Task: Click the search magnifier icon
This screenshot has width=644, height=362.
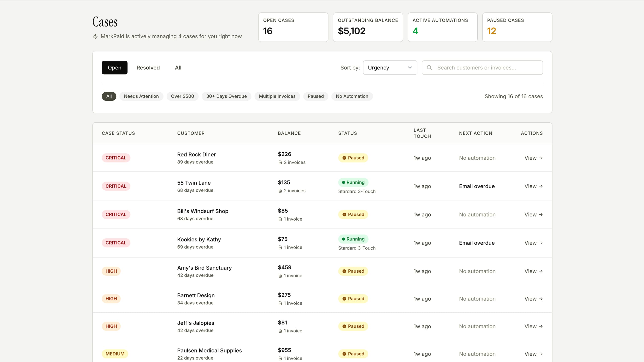Action: tap(430, 68)
